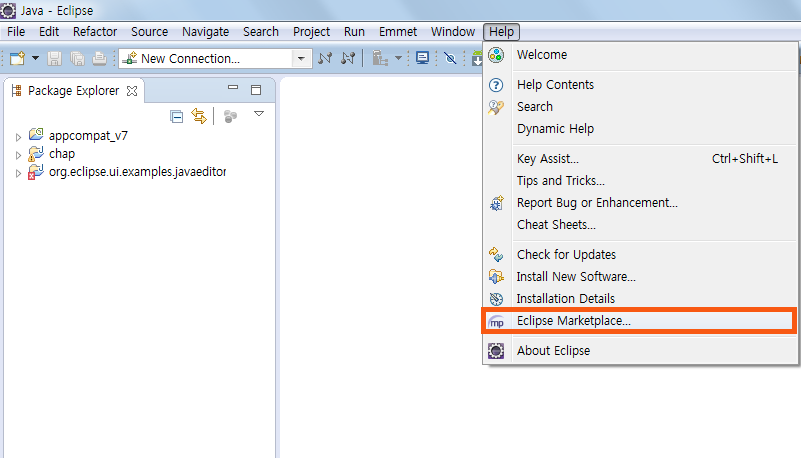This screenshot has height=458, width=801.
Task: Choose About Eclipse
Action: [x=640, y=351]
